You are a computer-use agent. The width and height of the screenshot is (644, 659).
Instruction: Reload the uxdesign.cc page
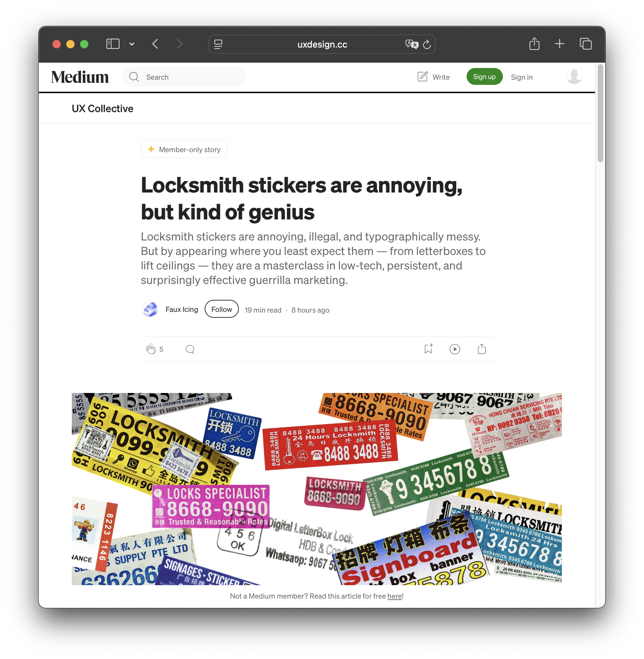point(427,44)
